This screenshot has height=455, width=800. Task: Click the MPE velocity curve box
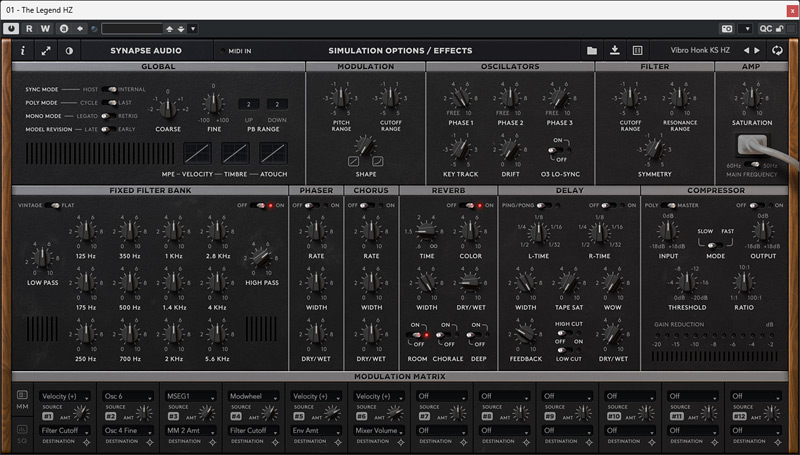point(198,153)
